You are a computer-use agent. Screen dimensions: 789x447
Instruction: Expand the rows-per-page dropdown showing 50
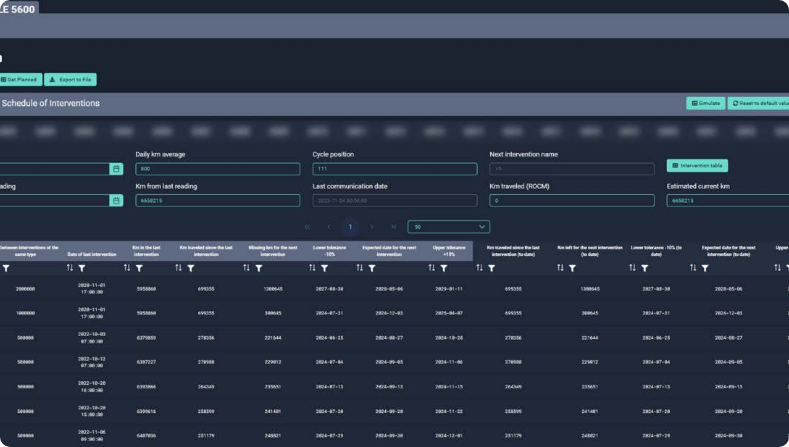(x=449, y=227)
